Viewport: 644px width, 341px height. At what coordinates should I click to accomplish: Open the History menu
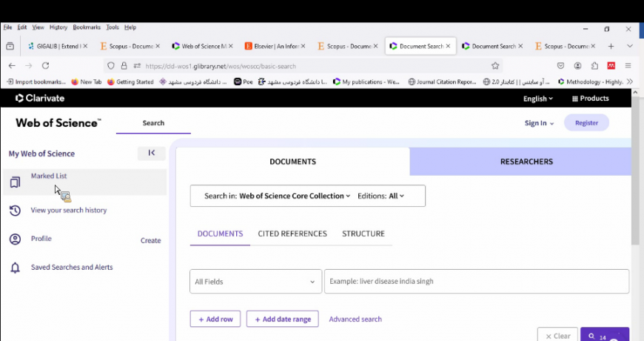(x=58, y=27)
